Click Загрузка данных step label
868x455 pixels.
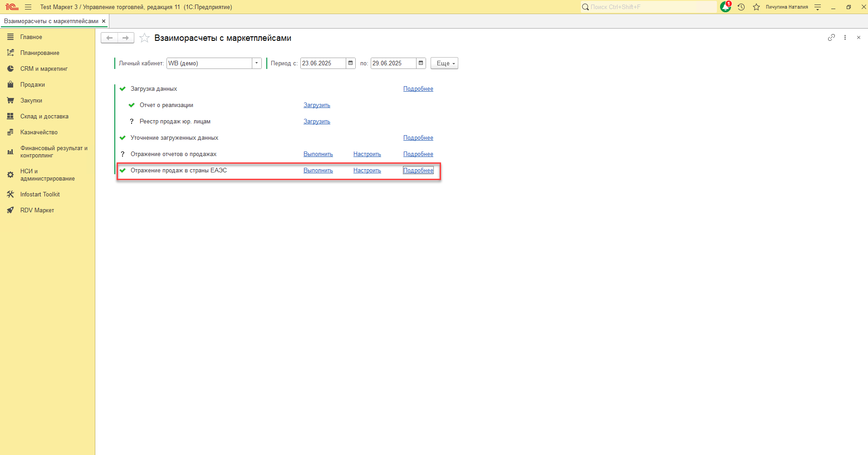[154, 89]
